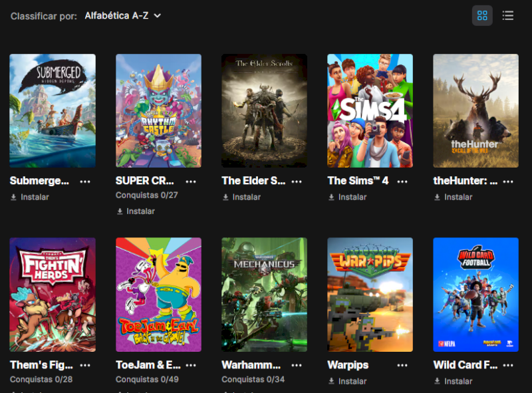
Task: Open The Sims 4 cover art
Action: (x=370, y=110)
